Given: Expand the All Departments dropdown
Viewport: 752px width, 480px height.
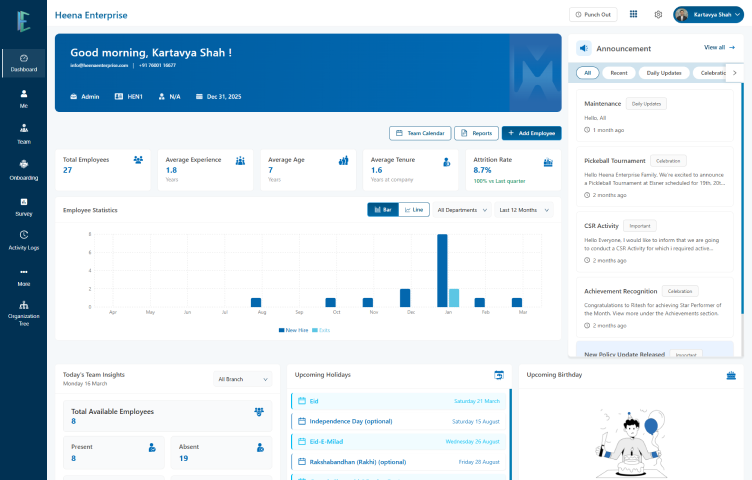Looking at the screenshot, I should point(463,210).
